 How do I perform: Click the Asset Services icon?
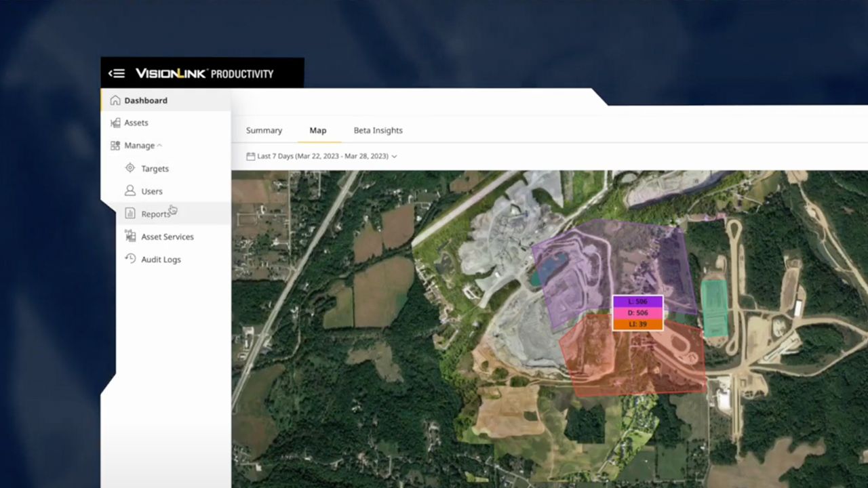coord(130,237)
